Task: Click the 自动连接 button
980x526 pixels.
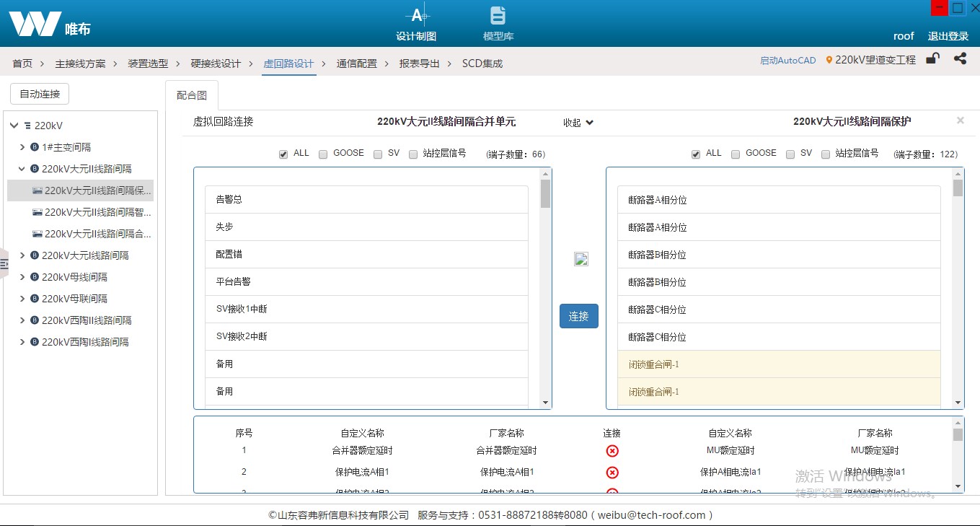Action: click(x=40, y=94)
